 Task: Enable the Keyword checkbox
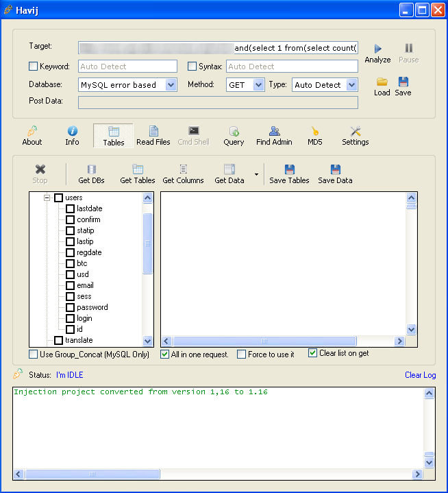(x=33, y=67)
